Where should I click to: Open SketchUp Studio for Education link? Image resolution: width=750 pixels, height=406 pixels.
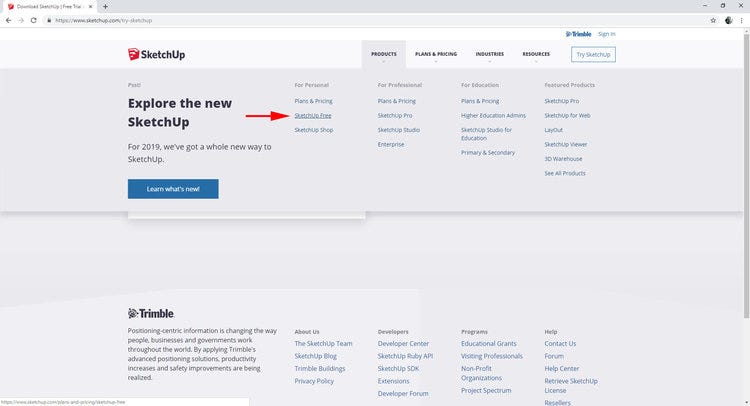[x=486, y=134]
